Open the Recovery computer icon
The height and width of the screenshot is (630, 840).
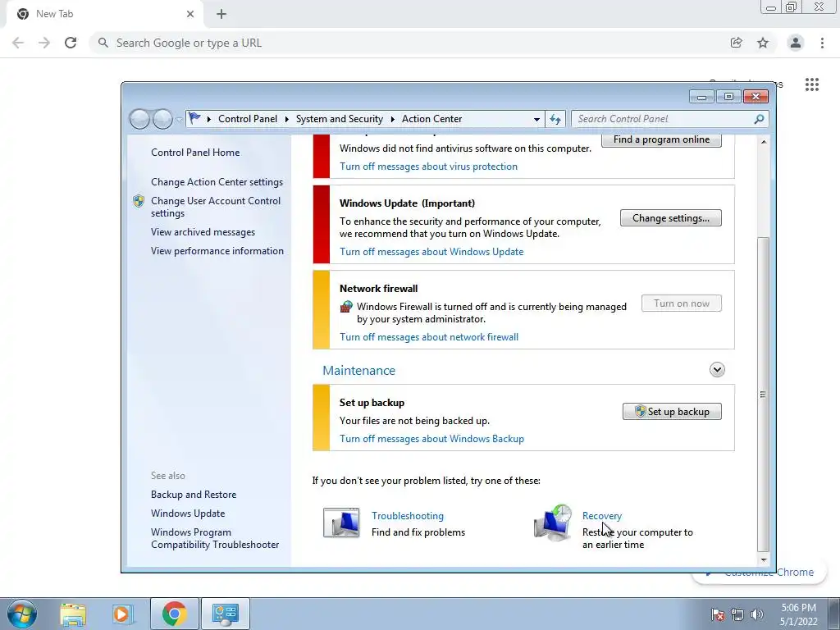(553, 523)
